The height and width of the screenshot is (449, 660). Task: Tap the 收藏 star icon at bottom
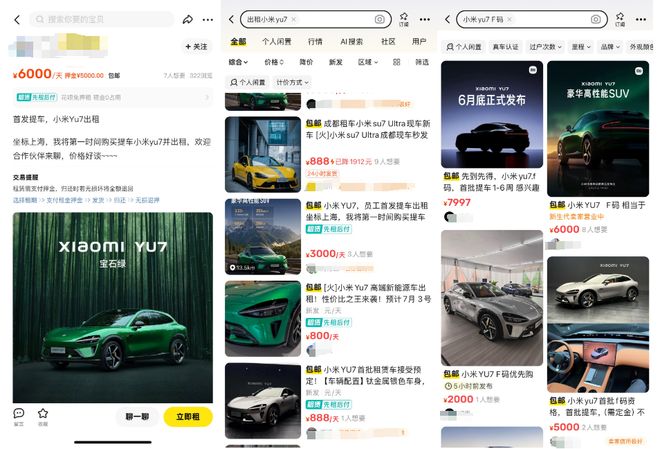[43, 415]
